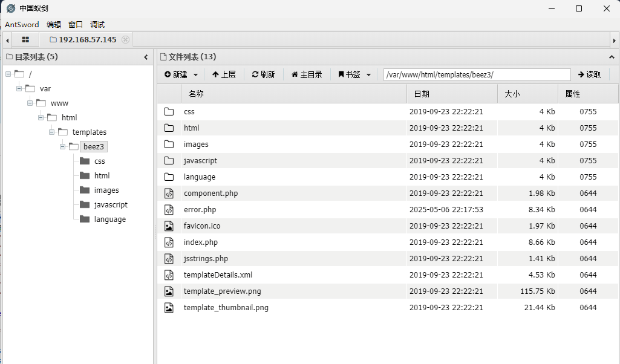Select css folder icon in tree
This screenshot has height=364, width=620.
pyautogui.click(x=85, y=161)
